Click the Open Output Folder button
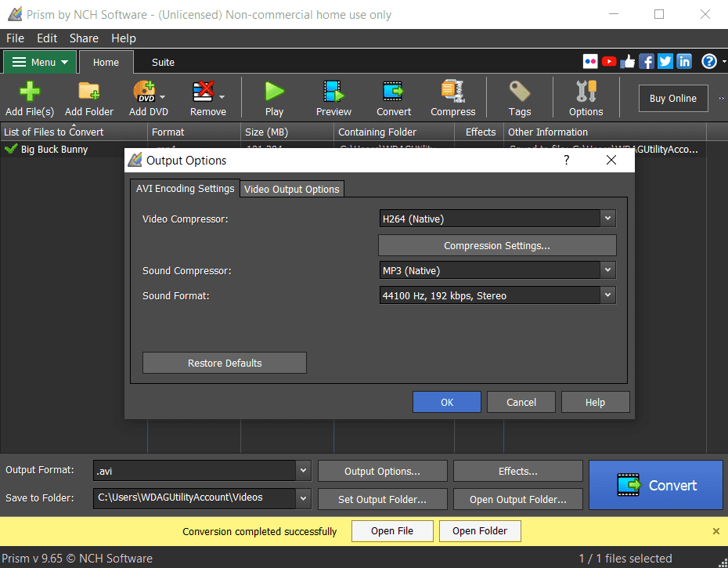 click(x=517, y=499)
